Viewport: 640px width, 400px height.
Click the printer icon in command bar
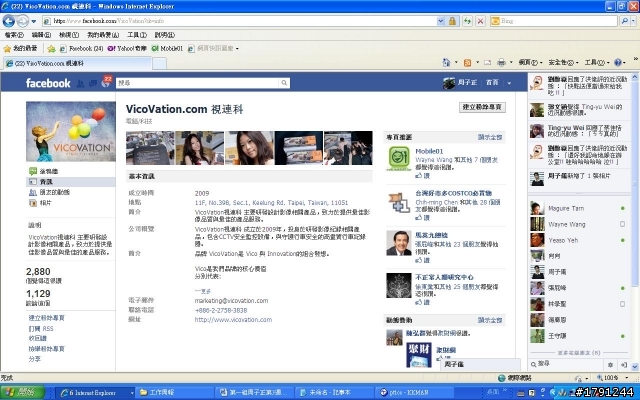[x=501, y=62]
